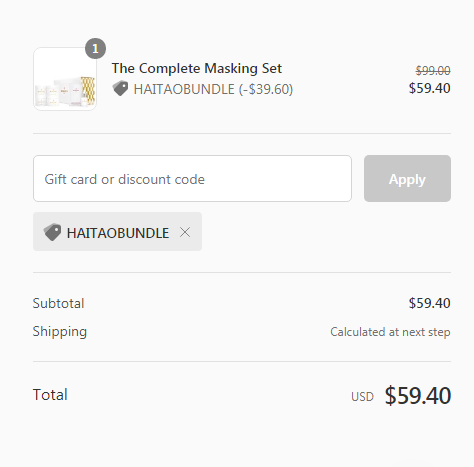
Task: Click the HAITAOBUNDLE label in the applied chip
Action: [x=118, y=233]
